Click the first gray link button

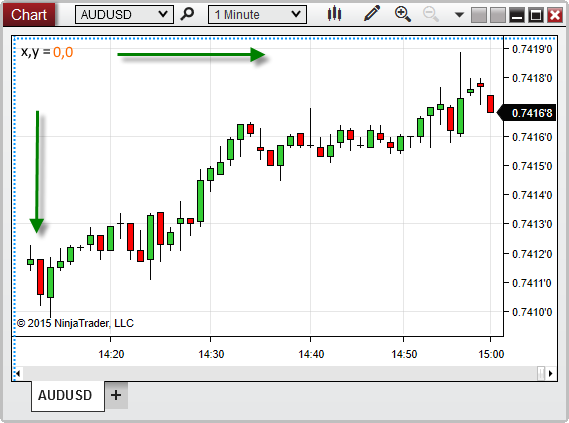479,15
